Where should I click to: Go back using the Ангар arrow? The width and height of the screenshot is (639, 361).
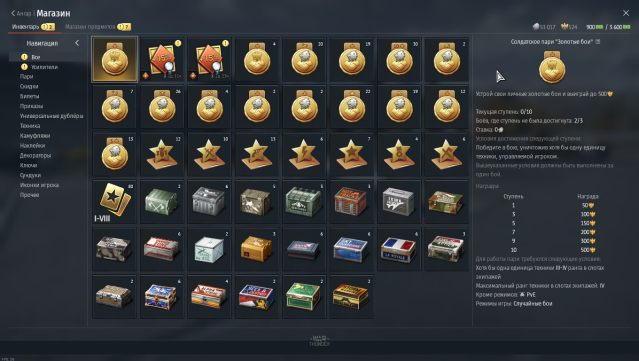[21, 13]
